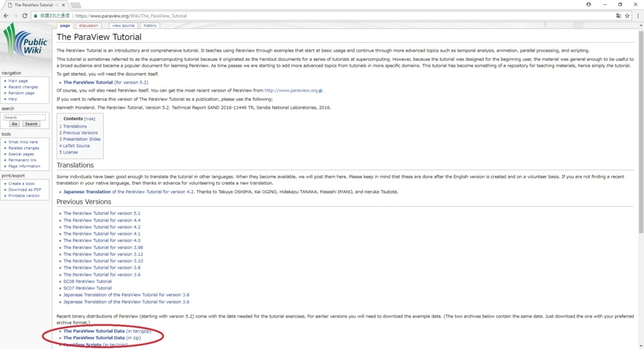Viewport: 644px width, 349px height.
Task: Open the http://www.paraview.org external link
Action: (291, 91)
